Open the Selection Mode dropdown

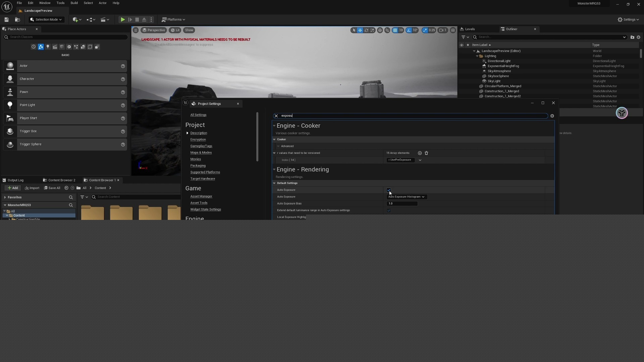point(46,20)
